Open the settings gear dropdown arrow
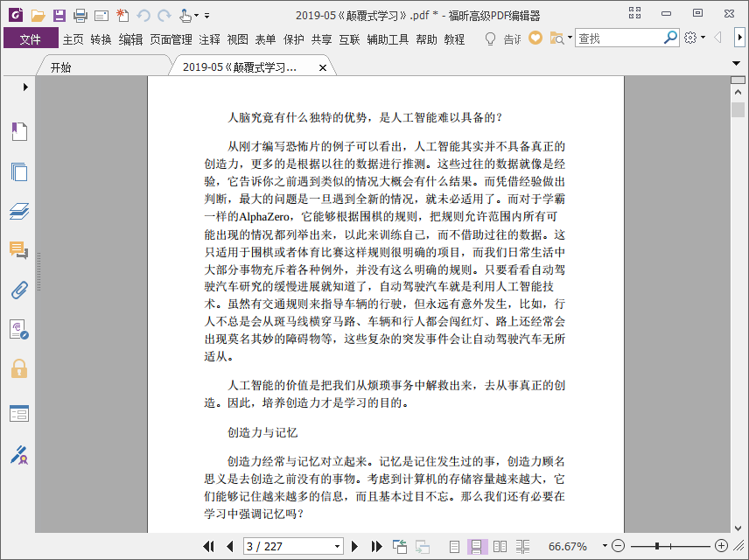The image size is (749, 560). [x=703, y=38]
